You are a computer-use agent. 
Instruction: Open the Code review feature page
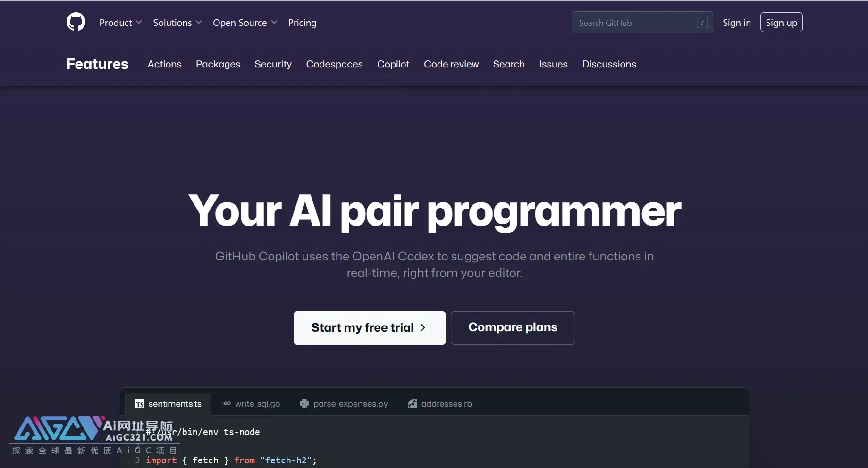451,64
